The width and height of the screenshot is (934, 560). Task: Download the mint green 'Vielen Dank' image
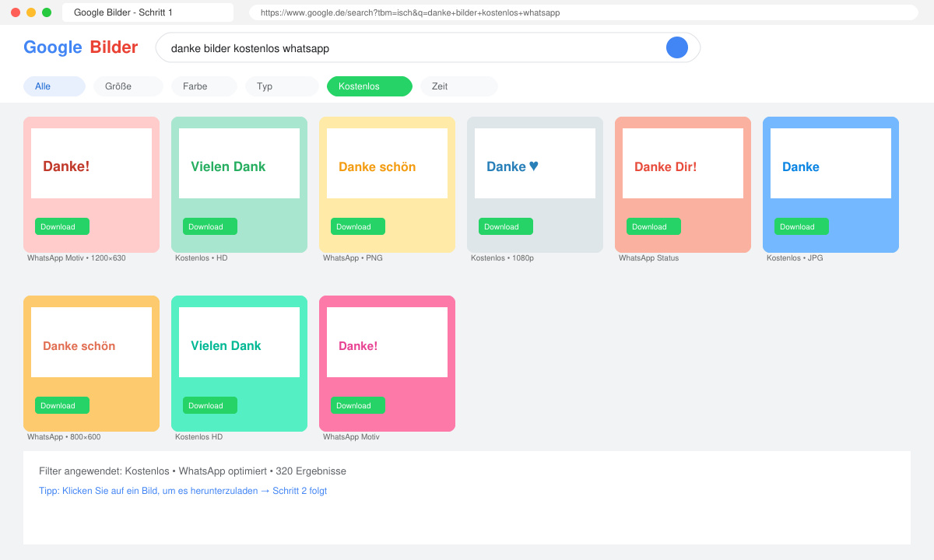coord(210,226)
